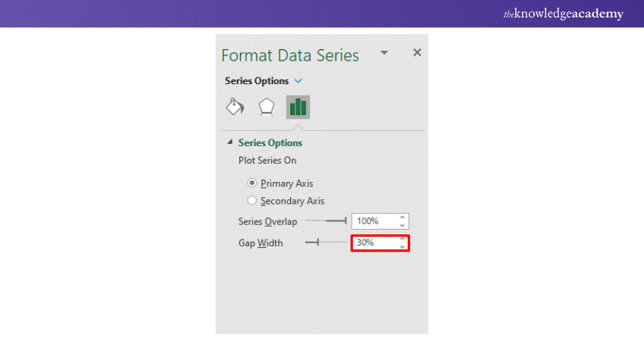This screenshot has height=341, width=644.
Task: Click the Series Overlap 100% input field
Action: click(x=374, y=221)
